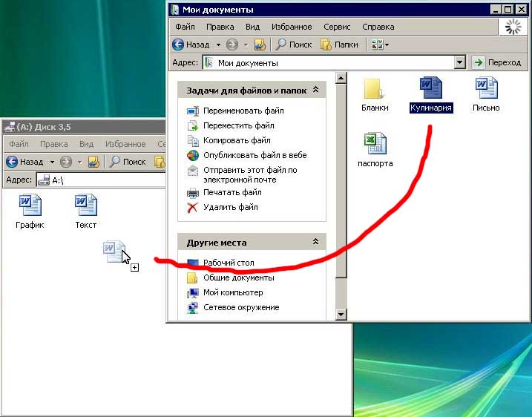Click the A:\ address field in Диск 3,5
The height and width of the screenshot is (417, 532).
pyautogui.click(x=101, y=180)
